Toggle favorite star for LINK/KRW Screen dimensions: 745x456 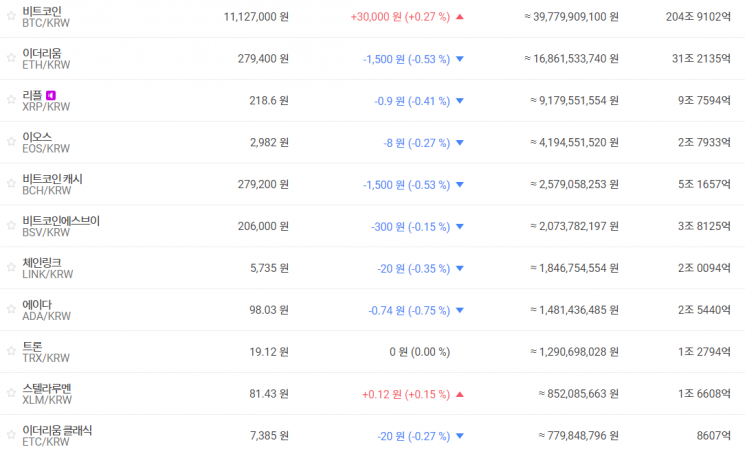coord(11,267)
